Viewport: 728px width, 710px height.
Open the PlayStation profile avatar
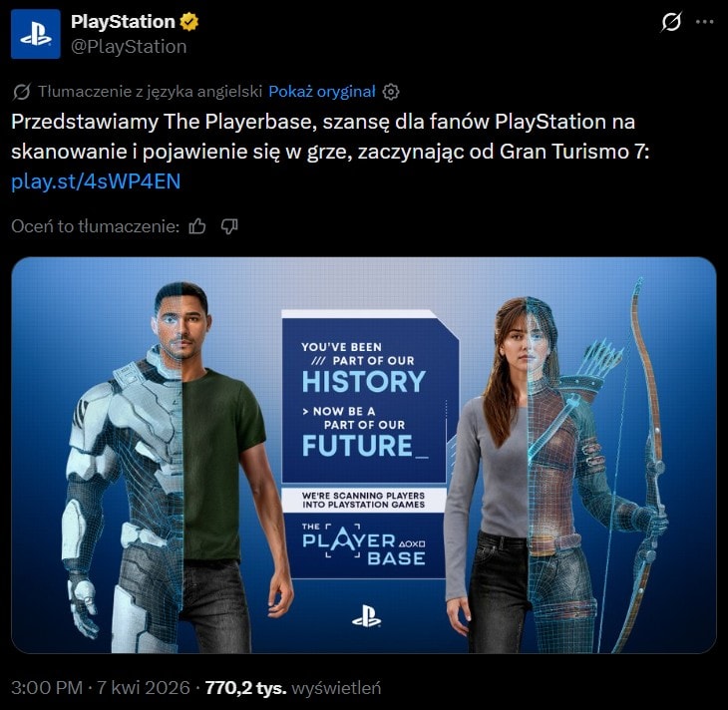(x=36, y=34)
